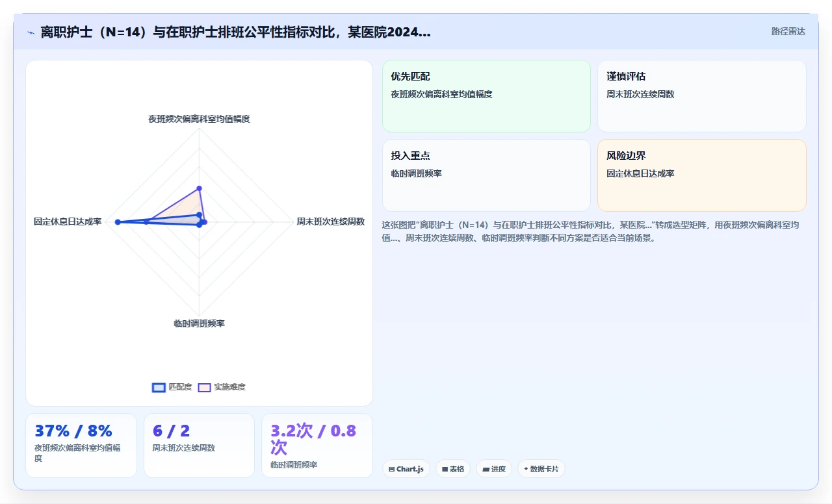Click the outer radar point on 固定休息日达成率 axis

118,222
